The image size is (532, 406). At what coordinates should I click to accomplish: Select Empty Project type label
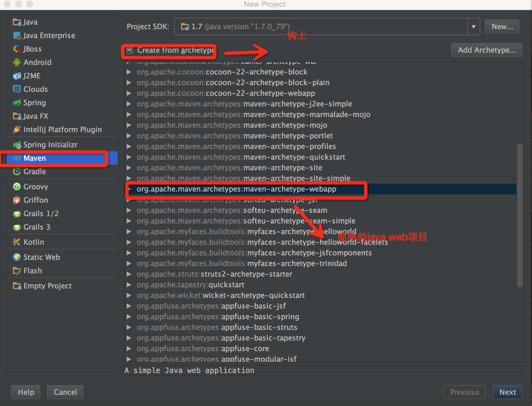click(x=48, y=286)
